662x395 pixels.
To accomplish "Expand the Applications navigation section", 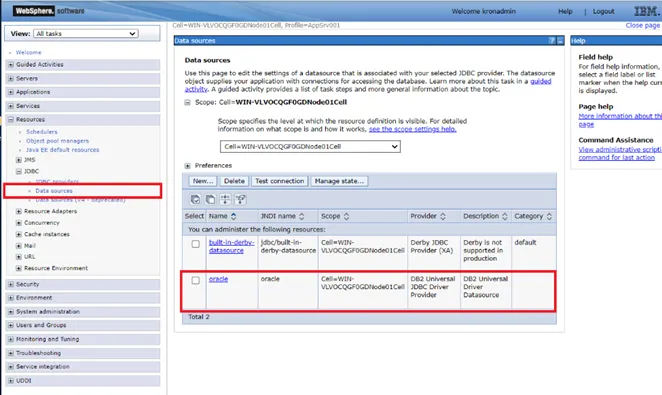I will point(11,92).
